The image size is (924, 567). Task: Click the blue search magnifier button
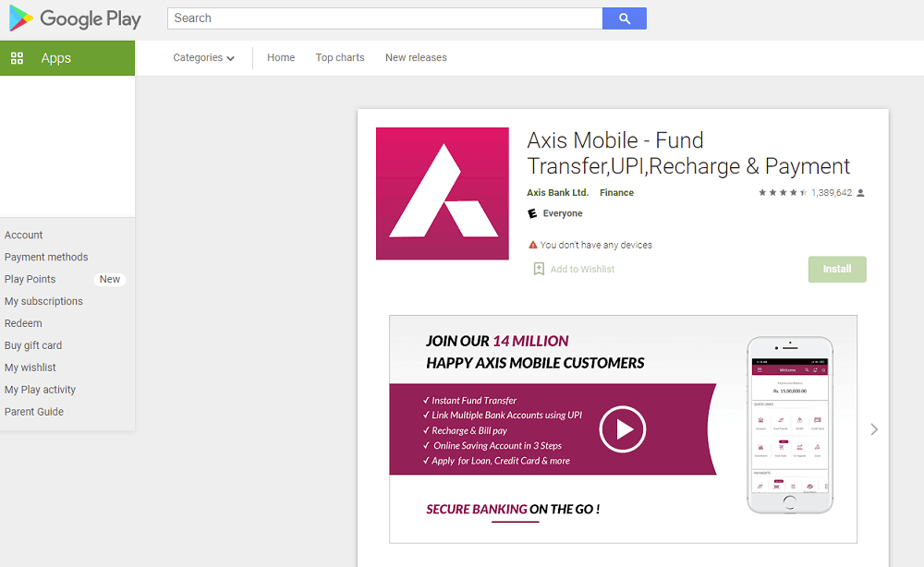(624, 18)
